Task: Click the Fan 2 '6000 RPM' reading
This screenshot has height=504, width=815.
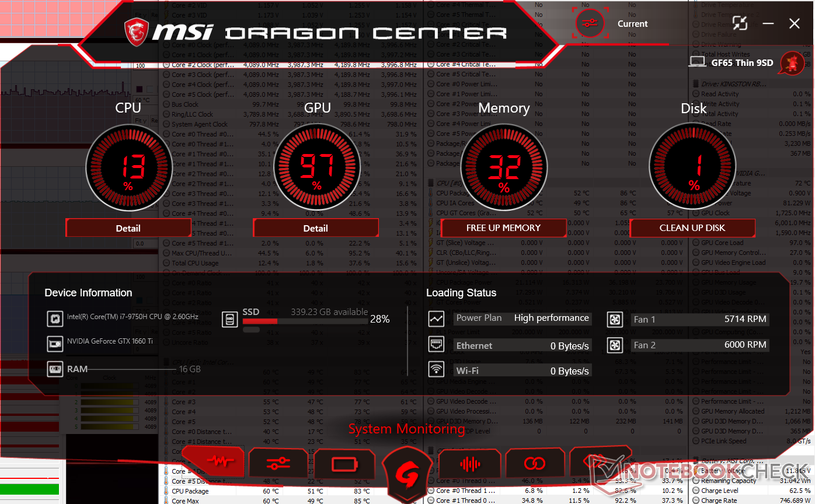Action: 746,345
